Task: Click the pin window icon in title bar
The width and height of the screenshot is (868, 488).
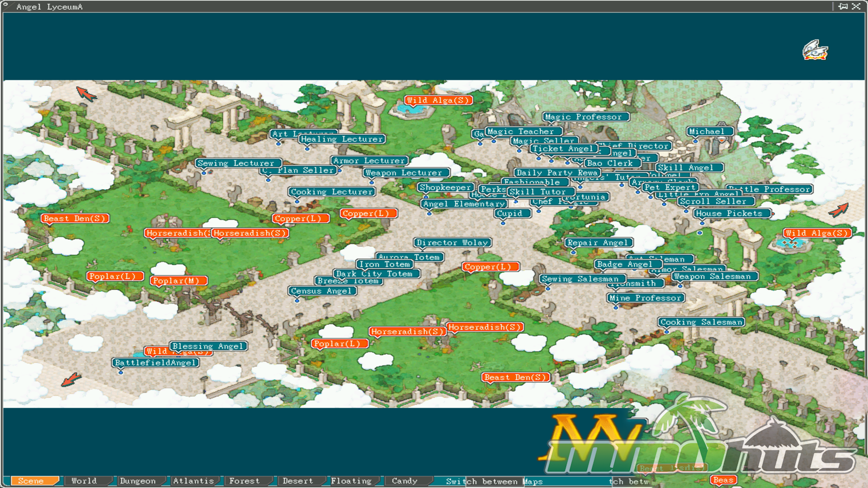Action: click(x=843, y=6)
